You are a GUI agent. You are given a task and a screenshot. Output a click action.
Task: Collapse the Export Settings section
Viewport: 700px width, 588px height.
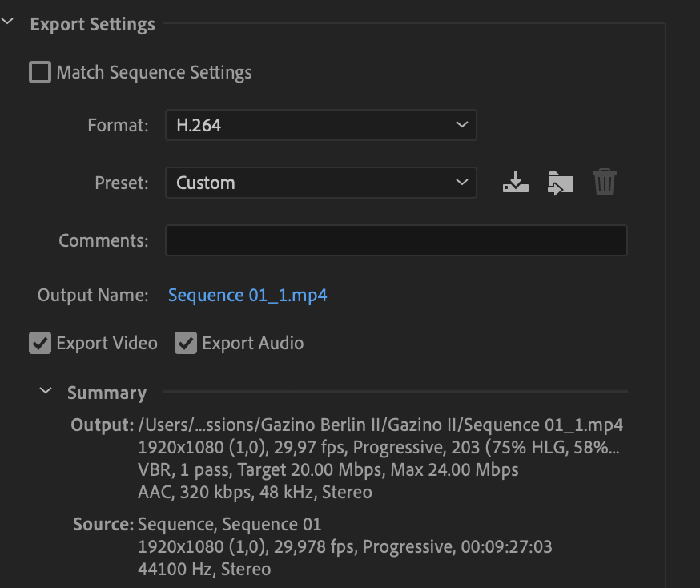tap(8, 22)
